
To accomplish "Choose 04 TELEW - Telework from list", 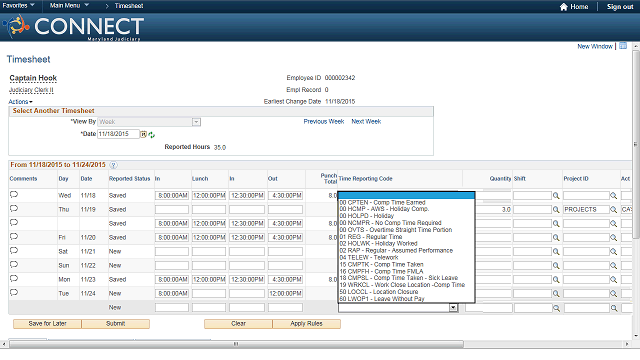I will pyautogui.click(x=369, y=258).
